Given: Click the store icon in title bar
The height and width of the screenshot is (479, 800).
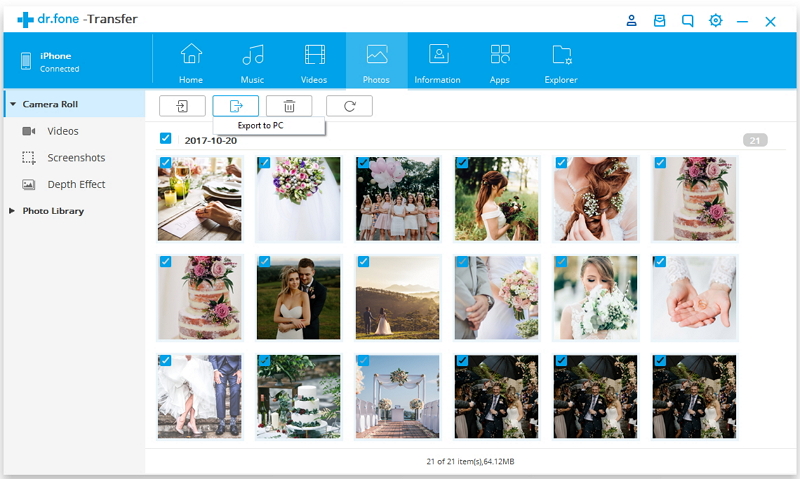Looking at the screenshot, I should pyautogui.click(x=659, y=20).
